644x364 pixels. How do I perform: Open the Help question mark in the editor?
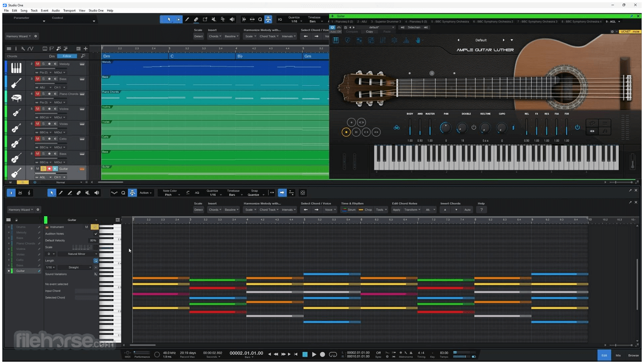[x=482, y=210]
